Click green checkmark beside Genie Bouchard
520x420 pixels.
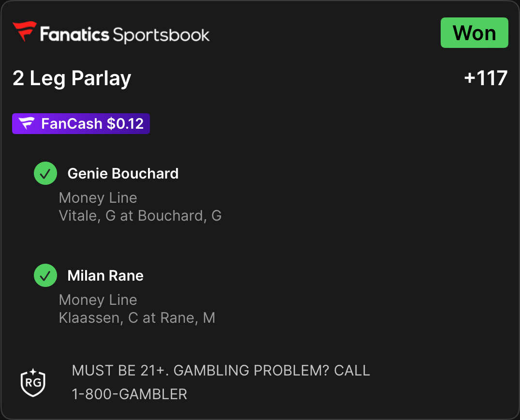[45, 173]
